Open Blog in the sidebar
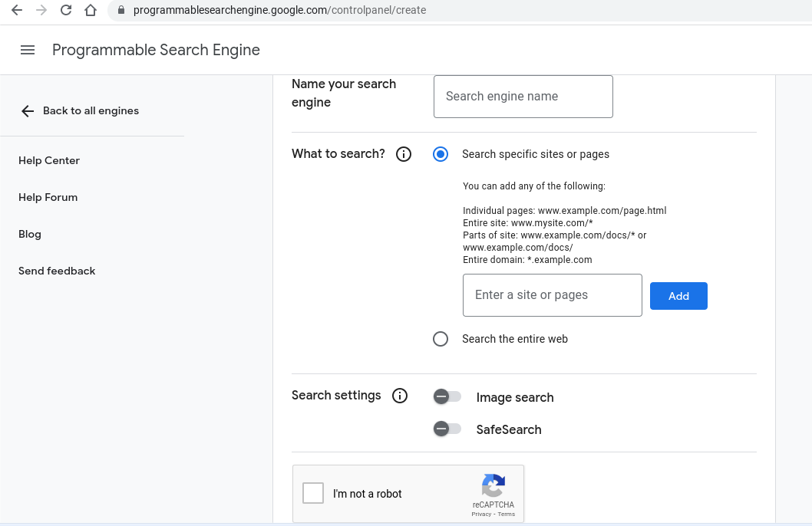 (x=29, y=234)
